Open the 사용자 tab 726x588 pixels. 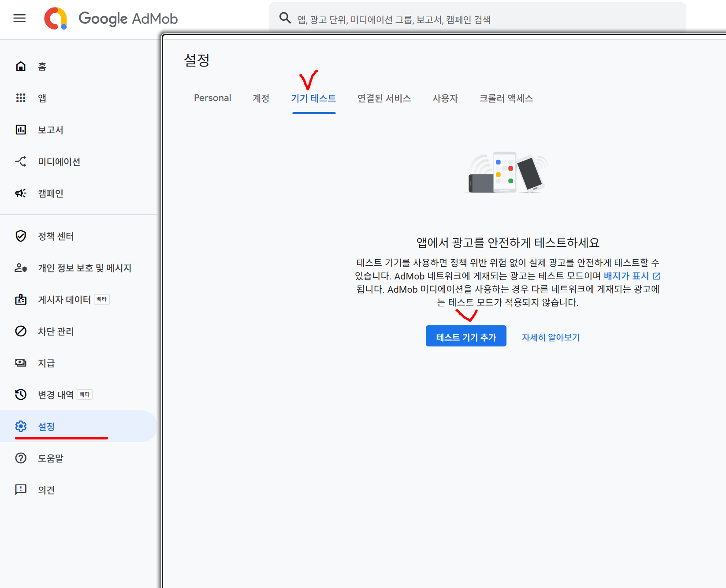[445, 98]
